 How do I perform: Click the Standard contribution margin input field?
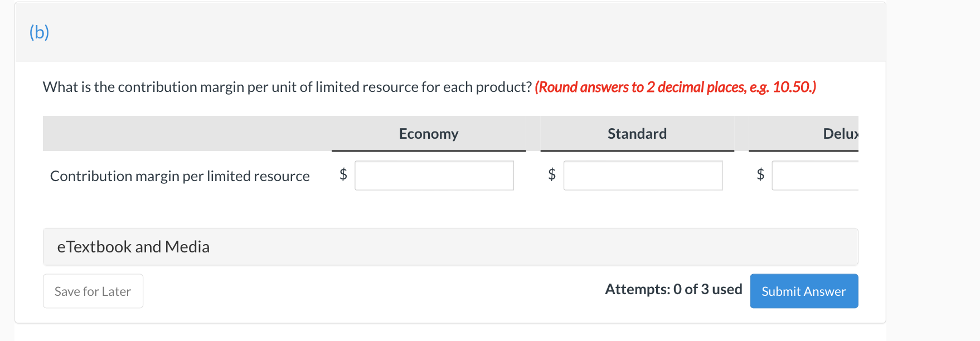coord(643,176)
